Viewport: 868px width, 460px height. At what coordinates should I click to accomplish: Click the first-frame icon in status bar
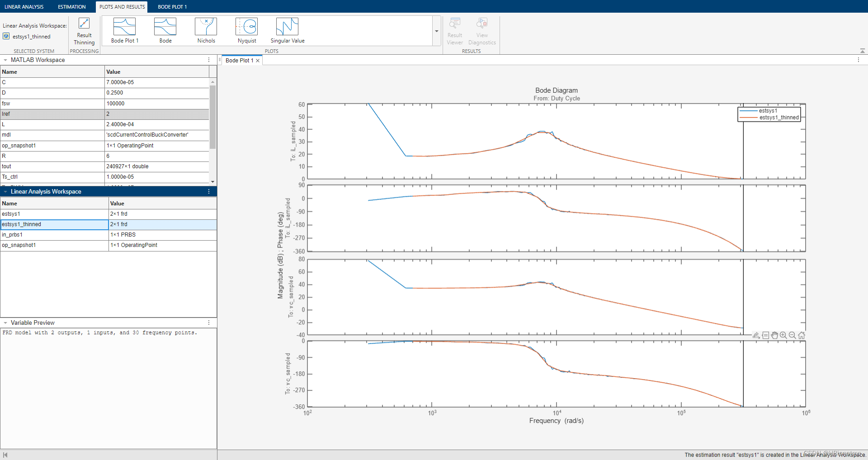5,455
